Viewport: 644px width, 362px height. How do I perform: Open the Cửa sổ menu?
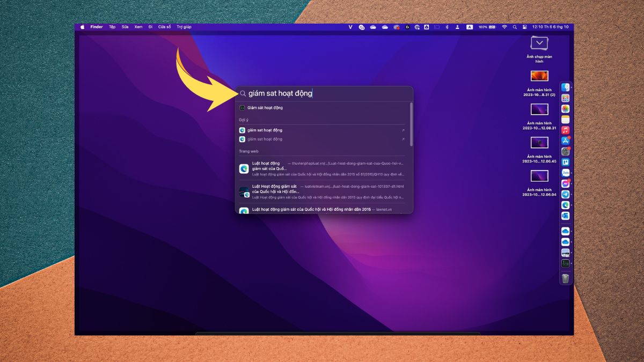coord(164,27)
